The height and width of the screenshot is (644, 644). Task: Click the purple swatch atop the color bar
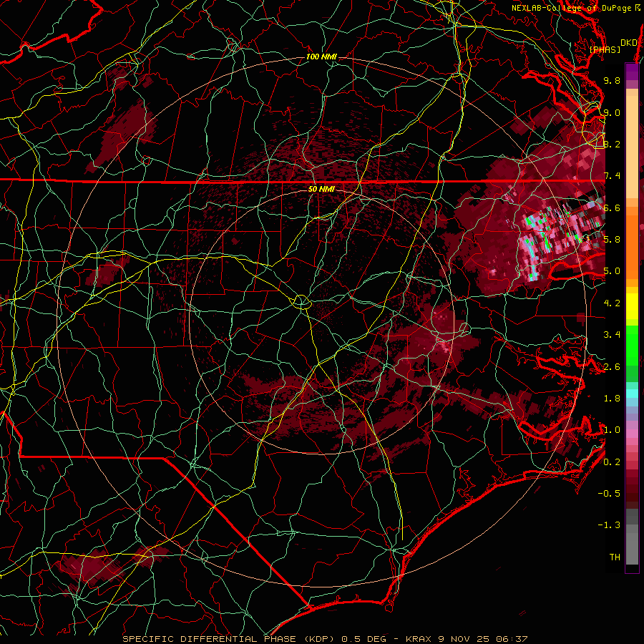[632, 72]
